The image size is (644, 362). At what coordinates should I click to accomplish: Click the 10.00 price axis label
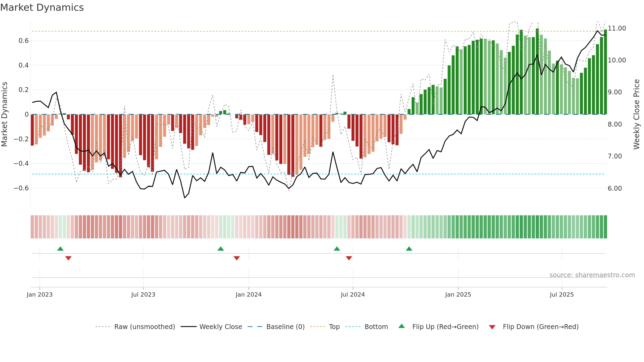tap(617, 60)
